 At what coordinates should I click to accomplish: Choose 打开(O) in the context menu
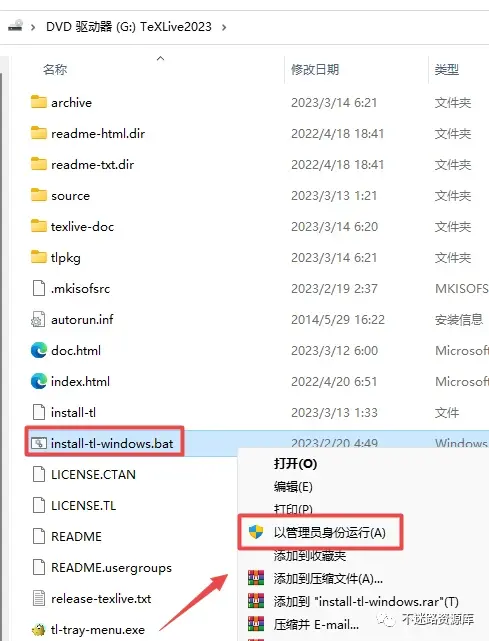pyautogui.click(x=295, y=464)
